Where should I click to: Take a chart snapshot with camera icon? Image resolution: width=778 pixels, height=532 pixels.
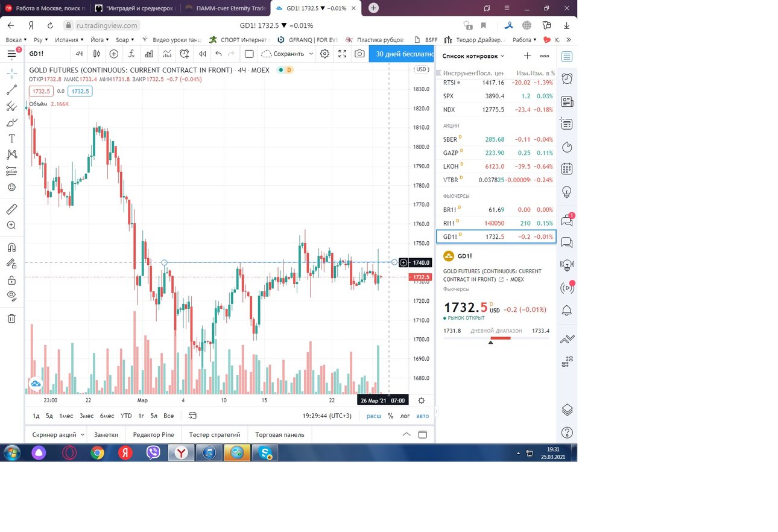[359, 54]
